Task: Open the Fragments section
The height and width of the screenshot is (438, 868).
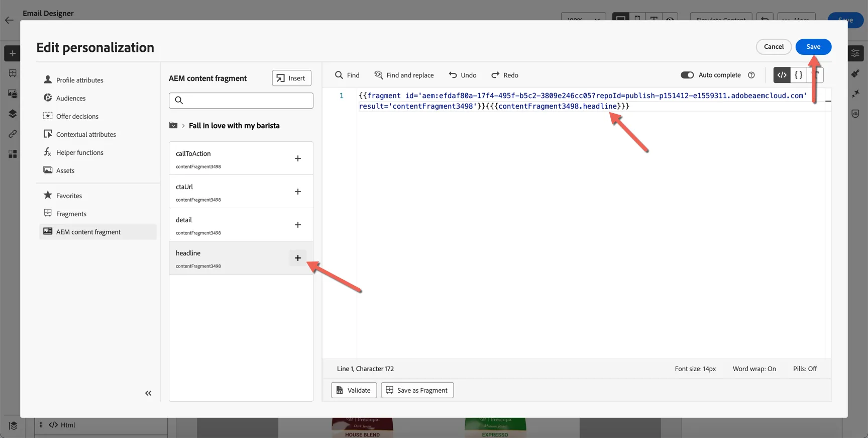Action: click(x=98, y=214)
